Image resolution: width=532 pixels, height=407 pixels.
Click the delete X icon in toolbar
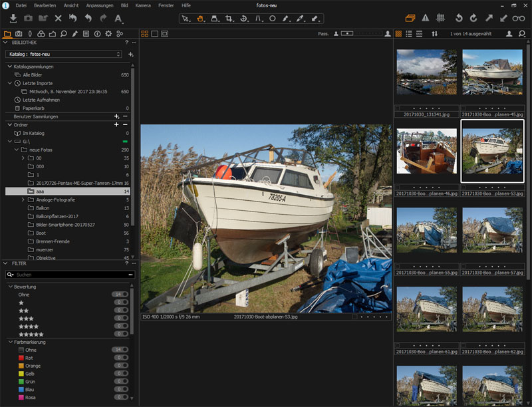click(x=58, y=19)
